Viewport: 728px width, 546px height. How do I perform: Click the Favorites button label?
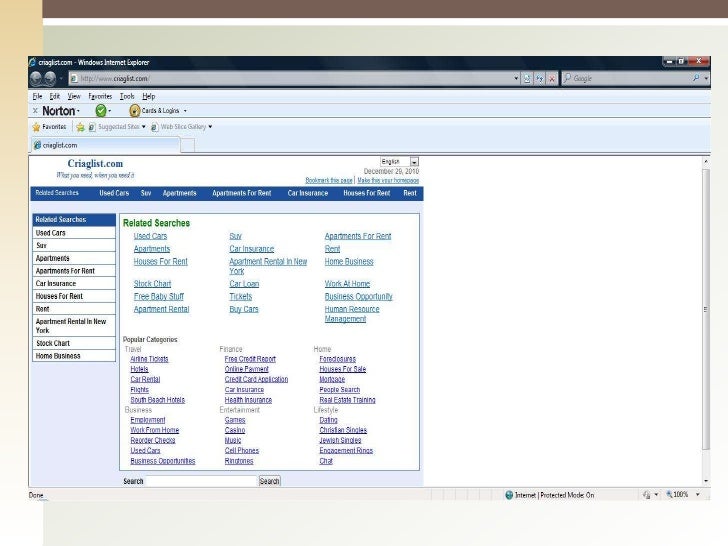tap(54, 127)
